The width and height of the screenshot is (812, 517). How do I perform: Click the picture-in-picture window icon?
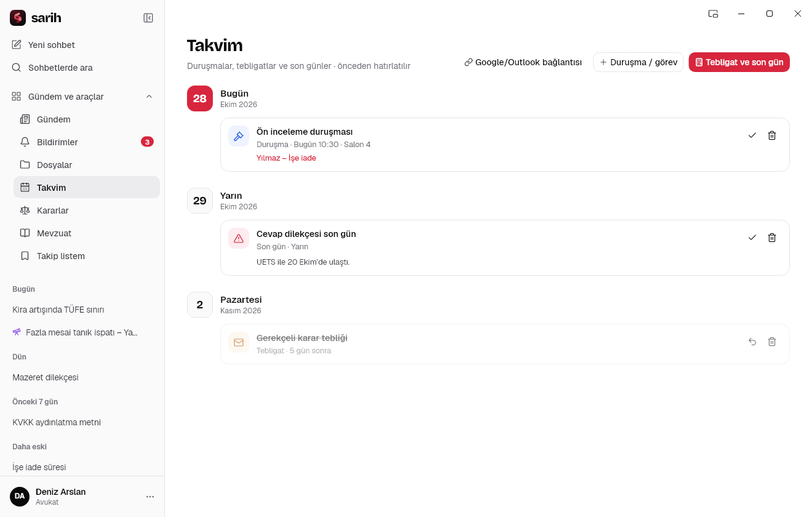(x=713, y=14)
